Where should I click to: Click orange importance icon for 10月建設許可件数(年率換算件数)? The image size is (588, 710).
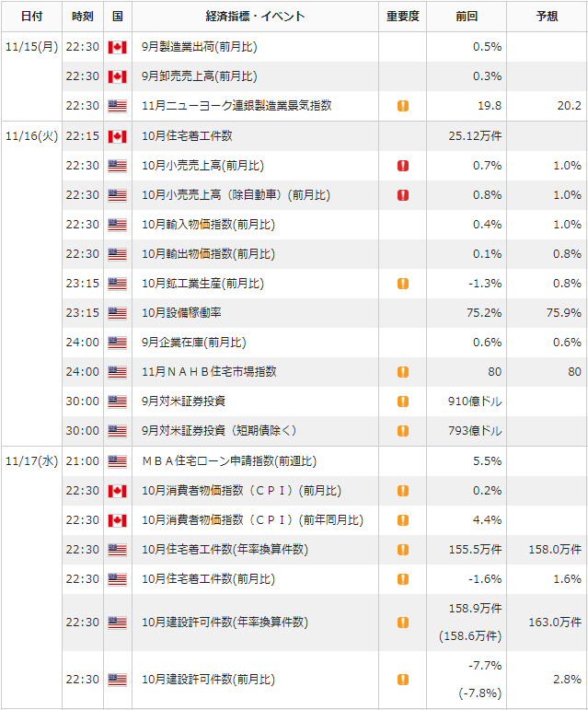[x=402, y=623]
